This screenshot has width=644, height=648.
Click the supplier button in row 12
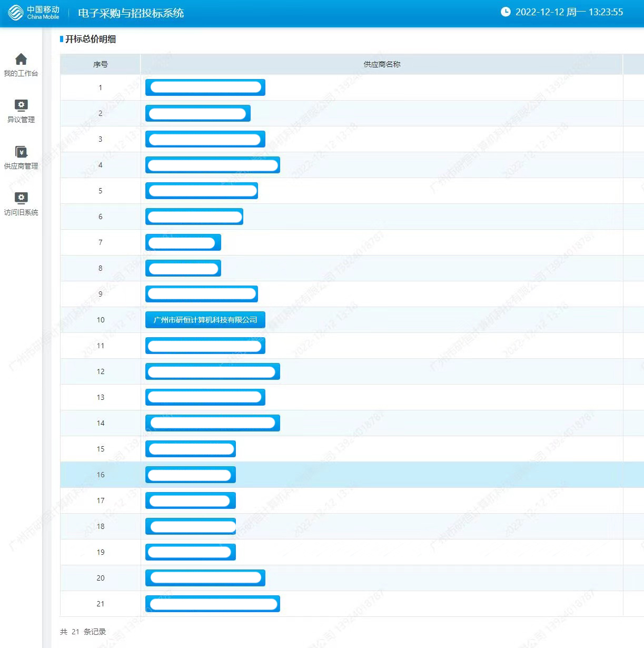[x=212, y=371]
